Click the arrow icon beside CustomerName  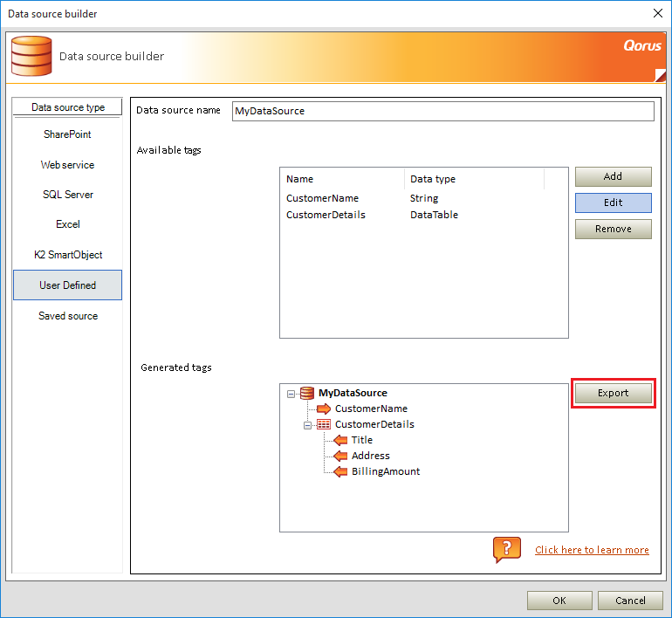324,409
